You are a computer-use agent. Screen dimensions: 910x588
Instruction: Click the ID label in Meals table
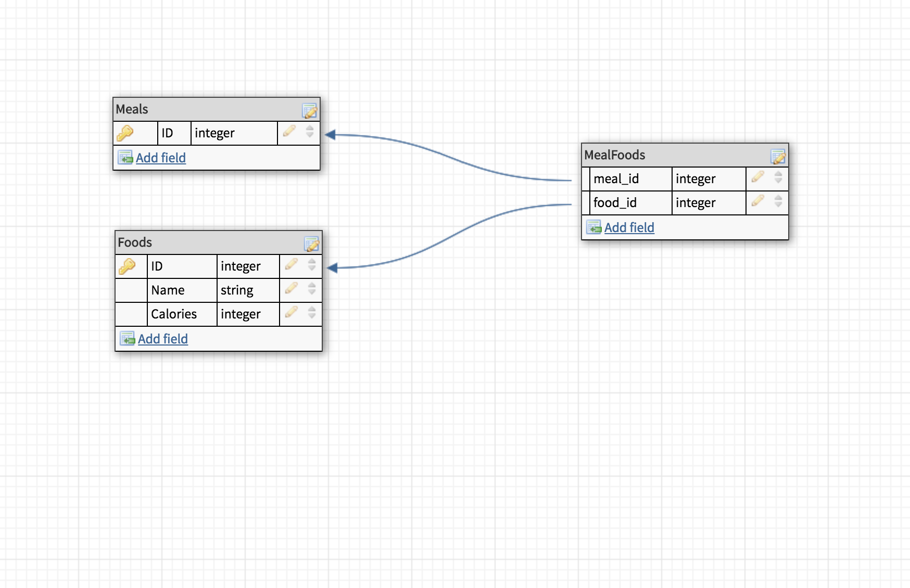pyautogui.click(x=167, y=133)
